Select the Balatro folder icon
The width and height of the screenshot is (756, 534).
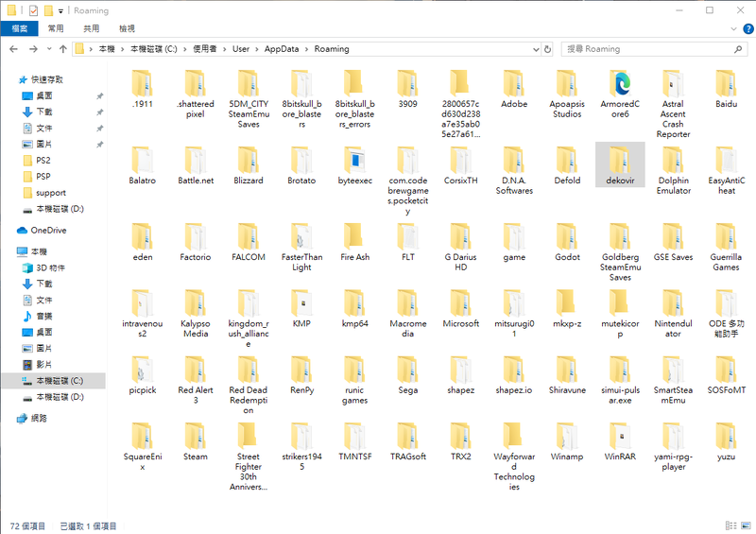(x=143, y=160)
